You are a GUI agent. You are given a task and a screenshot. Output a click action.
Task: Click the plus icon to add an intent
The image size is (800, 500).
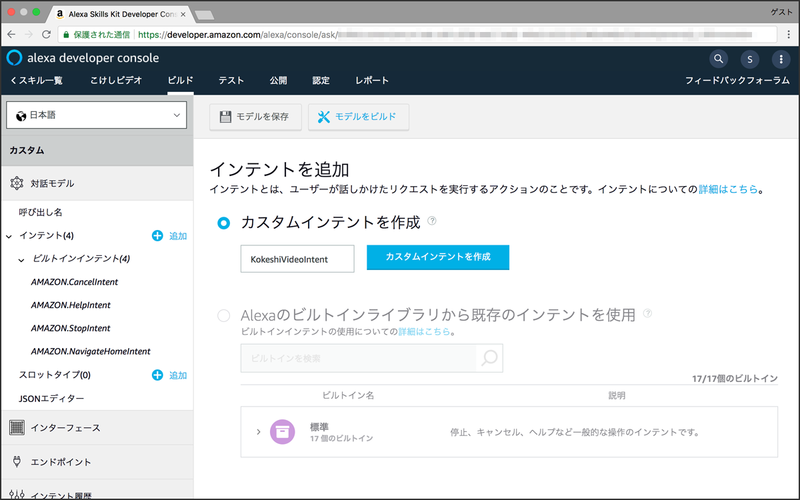coord(157,236)
